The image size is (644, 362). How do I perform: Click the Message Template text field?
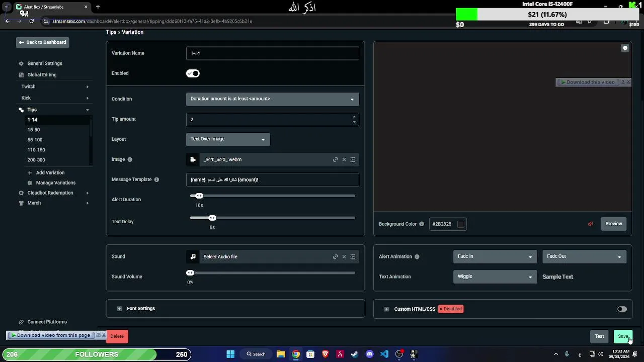[272, 179]
